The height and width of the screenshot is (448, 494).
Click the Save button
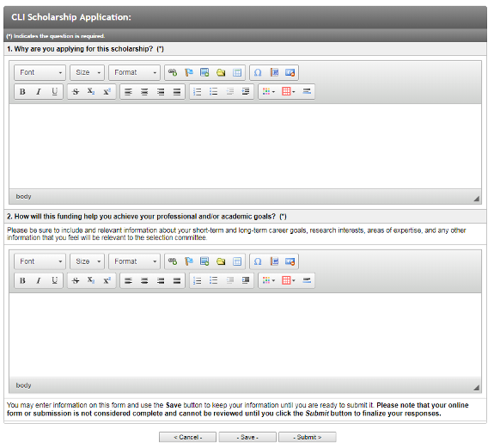pyautogui.click(x=247, y=438)
